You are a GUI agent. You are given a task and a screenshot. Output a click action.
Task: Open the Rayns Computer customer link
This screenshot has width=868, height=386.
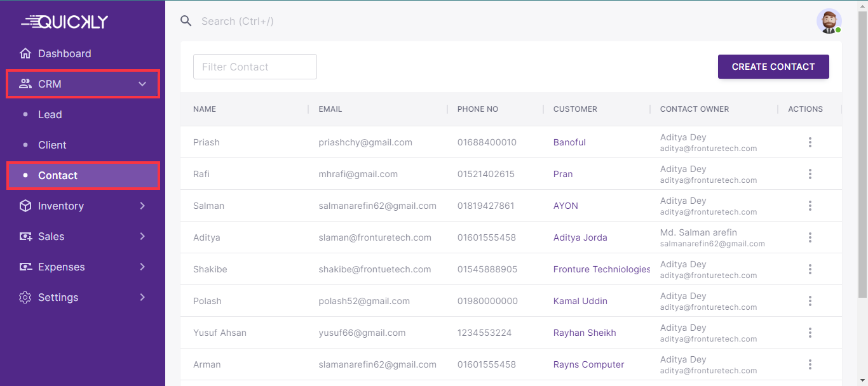pos(588,364)
